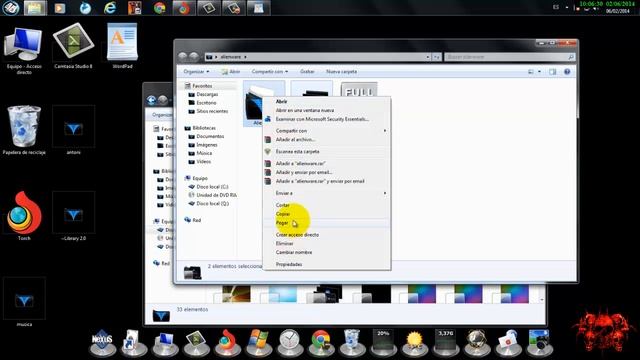This screenshot has width=640, height=360.
Task: Choose Añadir y enviar por email...
Action: [304, 173]
